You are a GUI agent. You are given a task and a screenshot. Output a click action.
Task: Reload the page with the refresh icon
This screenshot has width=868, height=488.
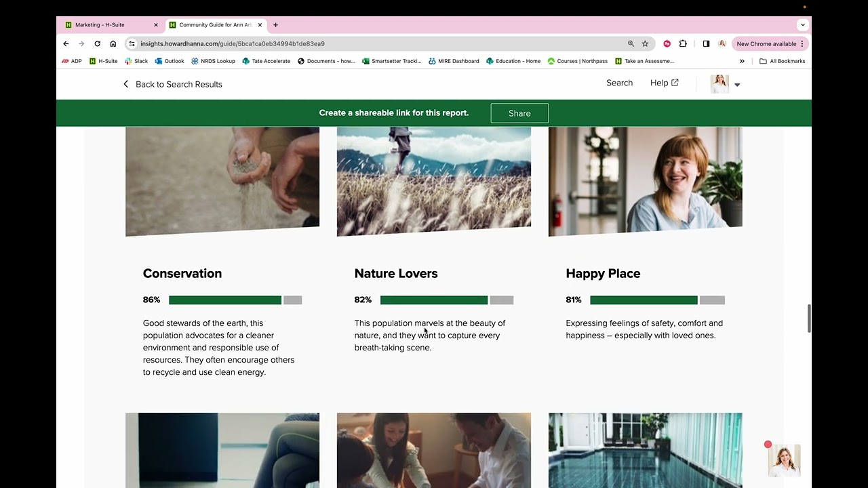97,43
